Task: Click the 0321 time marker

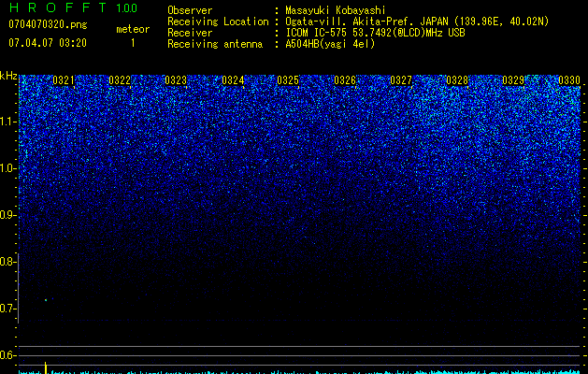Action: coord(64,80)
